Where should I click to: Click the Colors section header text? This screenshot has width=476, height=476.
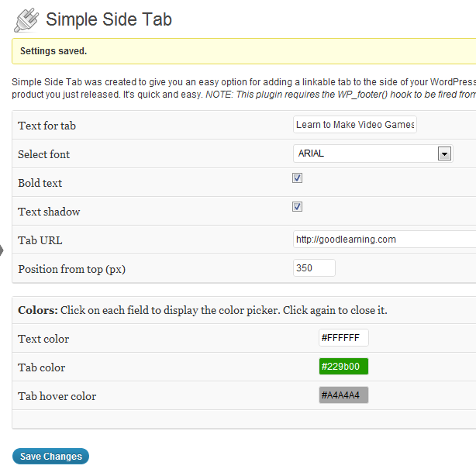click(x=202, y=310)
